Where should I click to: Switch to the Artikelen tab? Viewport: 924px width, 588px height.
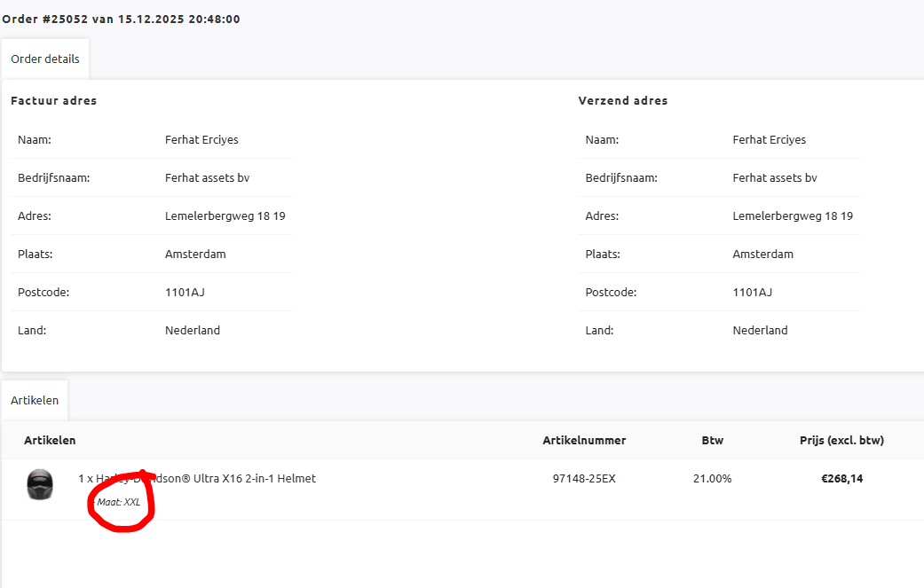(x=35, y=400)
